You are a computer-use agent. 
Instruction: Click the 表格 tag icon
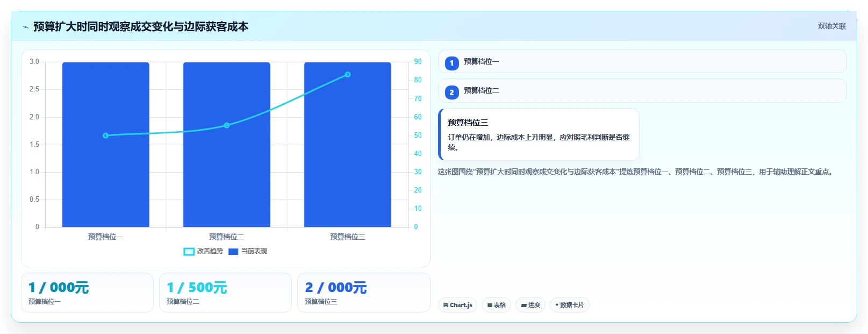(490, 305)
